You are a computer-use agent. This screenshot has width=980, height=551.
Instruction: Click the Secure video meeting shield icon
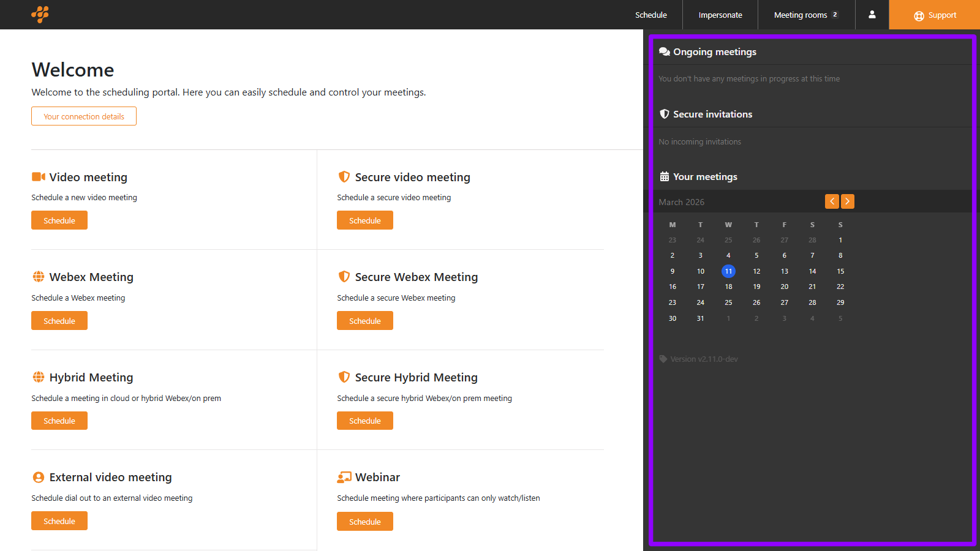pos(344,177)
